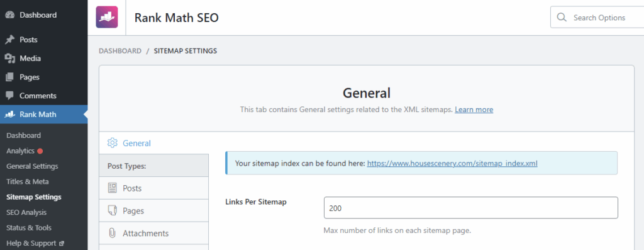The width and height of the screenshot is (644, 250).
Task: Click the Post Types: section header
Action: (x=153, y=166)
